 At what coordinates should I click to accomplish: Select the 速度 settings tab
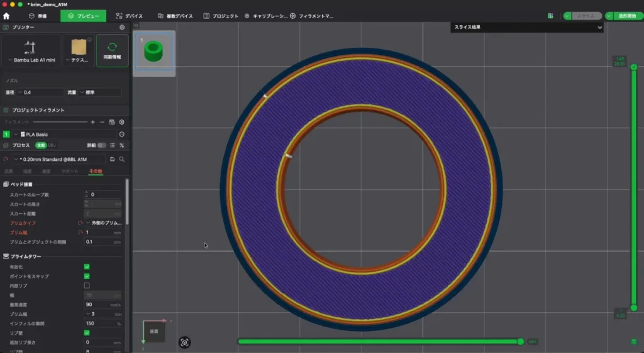pos(46,171)
